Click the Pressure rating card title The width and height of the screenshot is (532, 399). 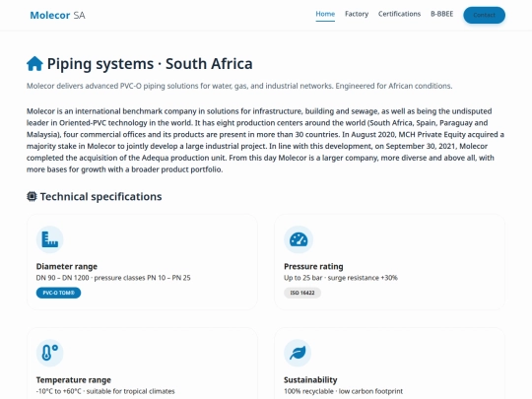313,266
